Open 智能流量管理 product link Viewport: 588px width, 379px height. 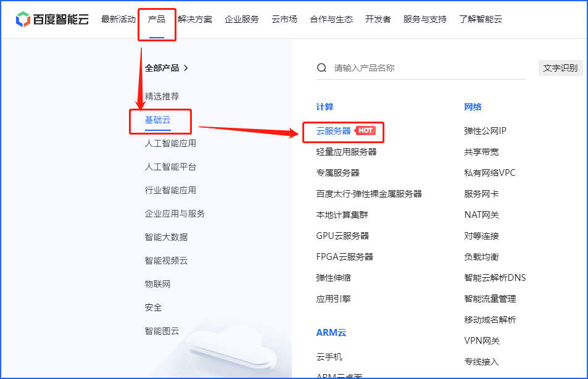[x=490, y=299]
